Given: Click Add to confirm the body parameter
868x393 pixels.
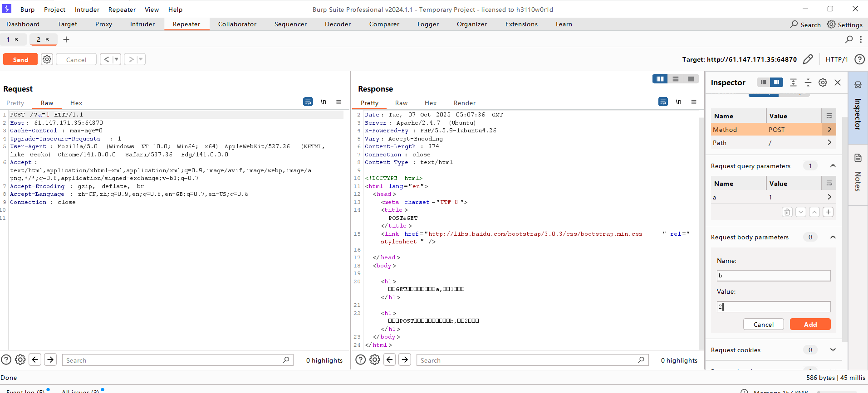Looking at the screenshot, I should (x=810, y=325).
